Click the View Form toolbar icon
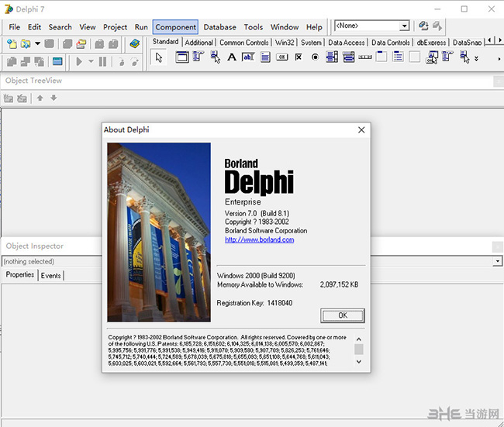Screen dimensions: 504x427 coord(26,61)
